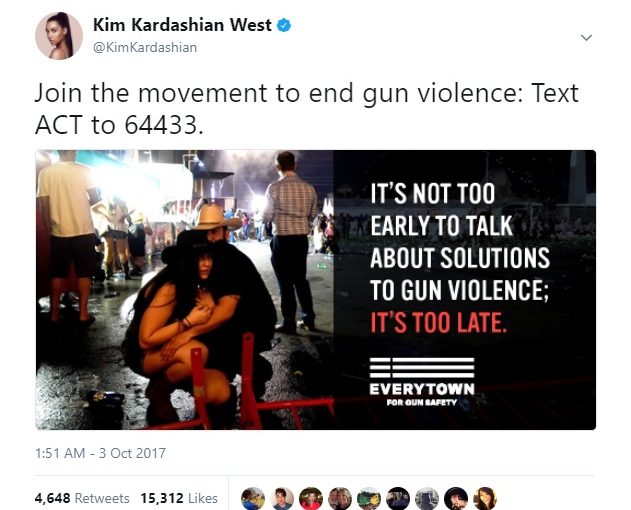Click the second liker avatar after the Likes count
The width and height of the screenshot is (631, 510).
tap(282, 499)
